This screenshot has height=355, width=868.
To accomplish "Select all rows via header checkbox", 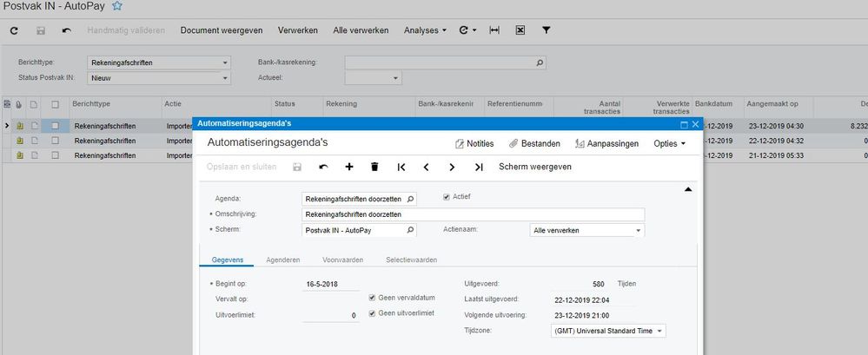I will tap(55, 104).
